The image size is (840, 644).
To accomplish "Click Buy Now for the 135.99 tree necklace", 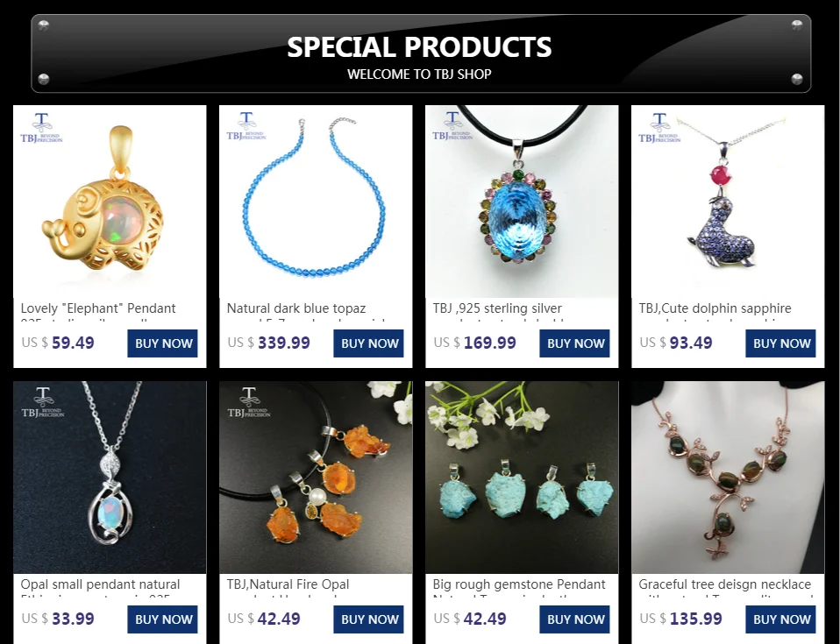I will click(x=780, y=619).
